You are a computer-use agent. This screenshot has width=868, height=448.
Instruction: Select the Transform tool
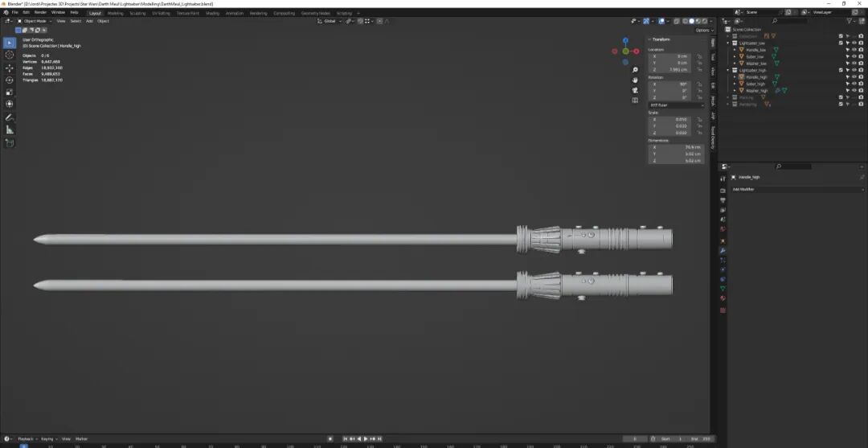click(x=10, y=104)
